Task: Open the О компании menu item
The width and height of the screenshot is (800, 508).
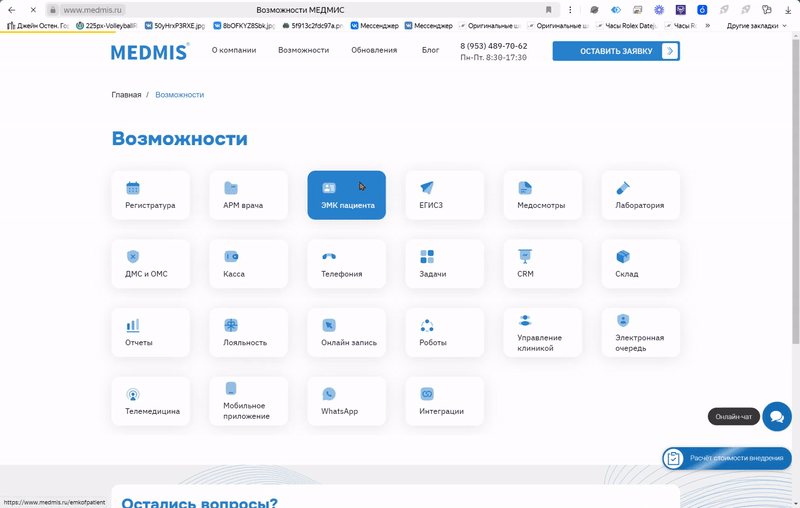Action: (234, 50)
